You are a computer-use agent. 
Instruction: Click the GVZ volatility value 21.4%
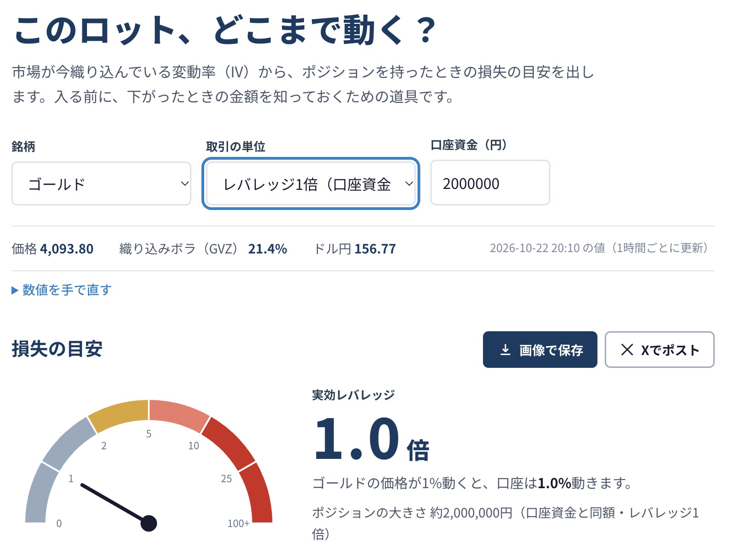coord(268,249)
